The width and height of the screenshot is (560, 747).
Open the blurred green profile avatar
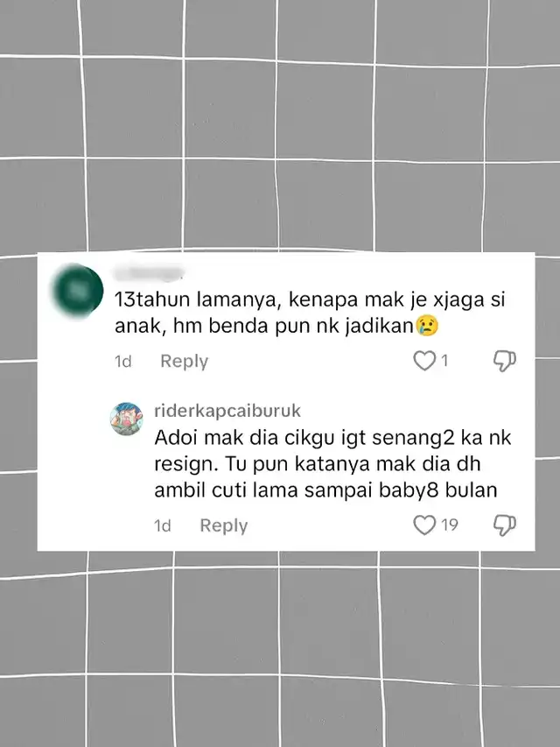[x=79, y=290]
